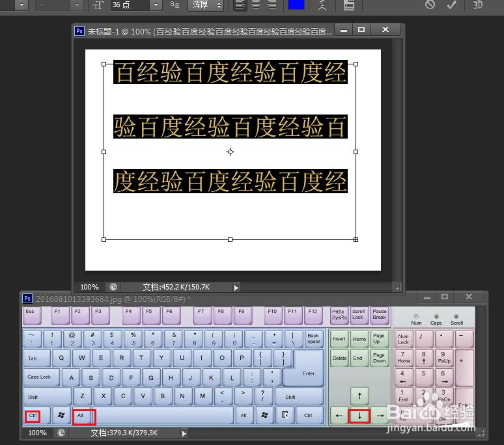Click the left Windows logo key on keyboard image
504x445 pixels.
(x=61, y=416)
